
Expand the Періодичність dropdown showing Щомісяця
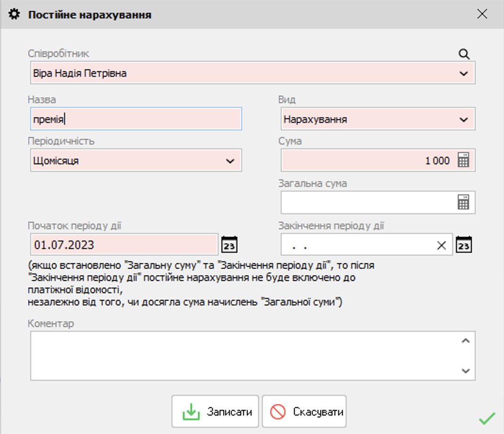230,161
